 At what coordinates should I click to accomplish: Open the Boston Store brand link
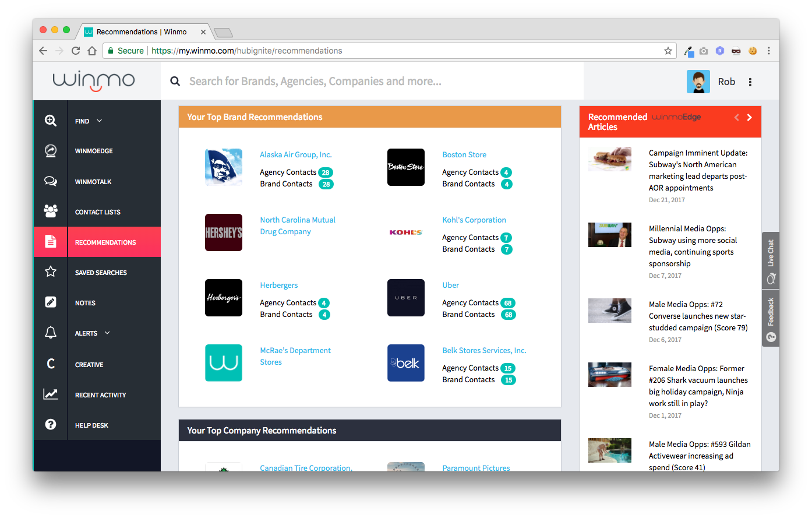tap(464, 154)
